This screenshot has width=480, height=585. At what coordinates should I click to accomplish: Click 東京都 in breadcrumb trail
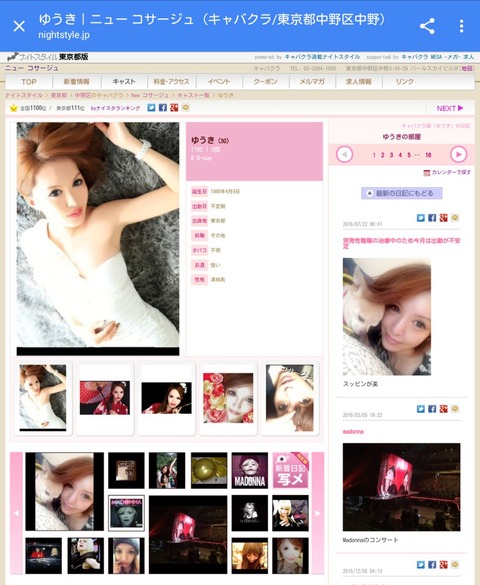point(59,95)
